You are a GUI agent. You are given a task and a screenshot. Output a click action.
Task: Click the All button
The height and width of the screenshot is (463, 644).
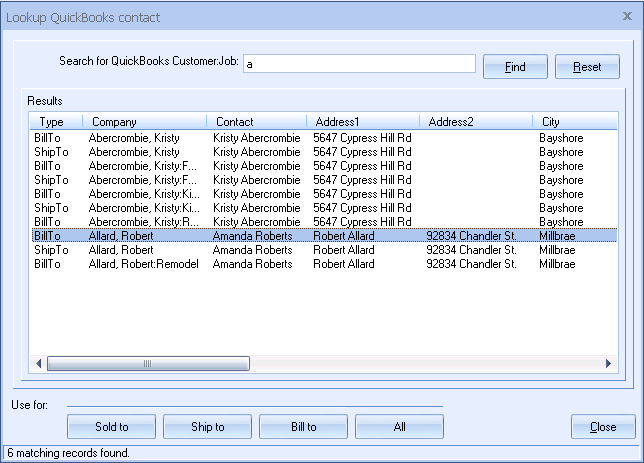[x=399, y=427]
